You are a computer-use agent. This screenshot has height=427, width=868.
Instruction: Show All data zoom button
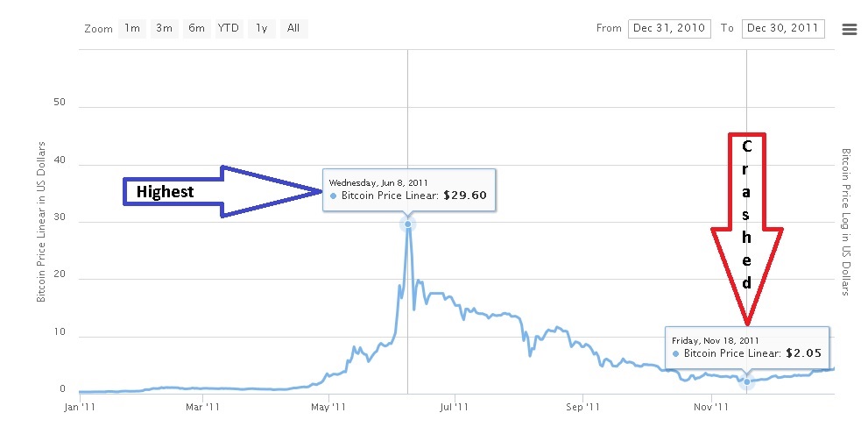pos(293,28)
